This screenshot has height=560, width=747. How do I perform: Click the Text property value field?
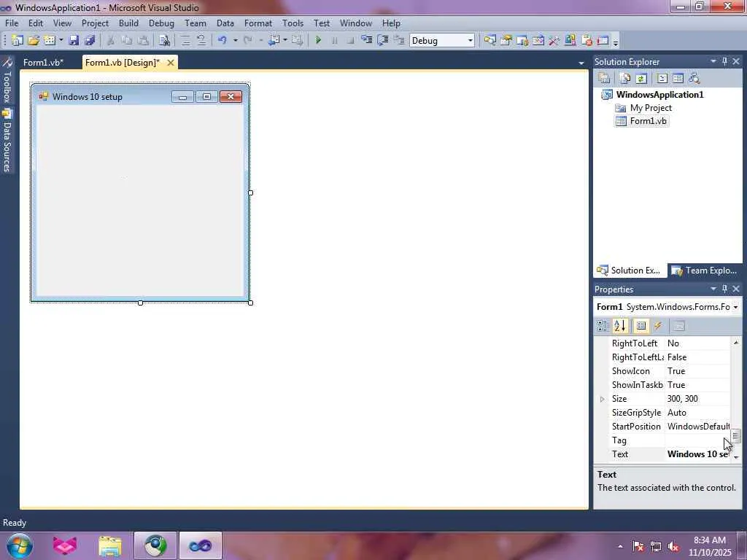click(697, 454)
